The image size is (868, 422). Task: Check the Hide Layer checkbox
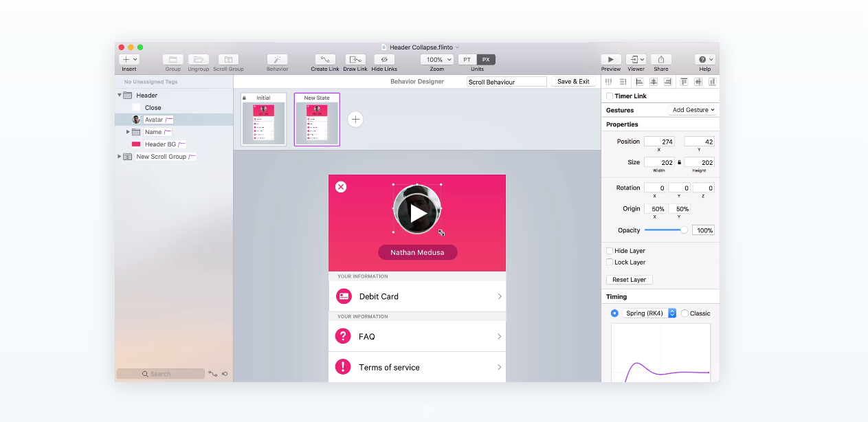610,251
